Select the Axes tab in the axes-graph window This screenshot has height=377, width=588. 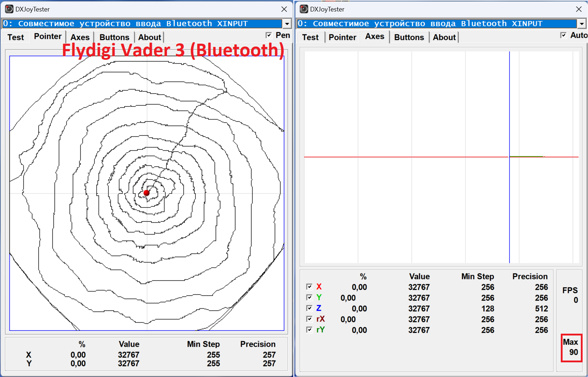tap(375, 37)
